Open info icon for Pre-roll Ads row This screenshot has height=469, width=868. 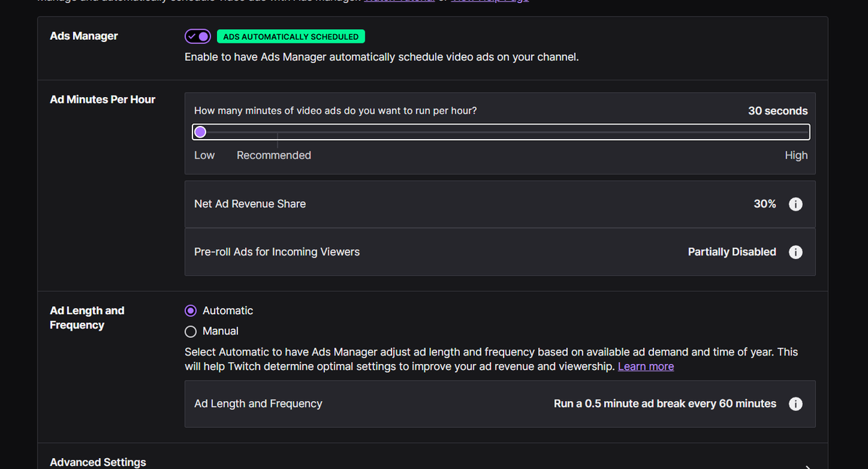click(796, 252)
